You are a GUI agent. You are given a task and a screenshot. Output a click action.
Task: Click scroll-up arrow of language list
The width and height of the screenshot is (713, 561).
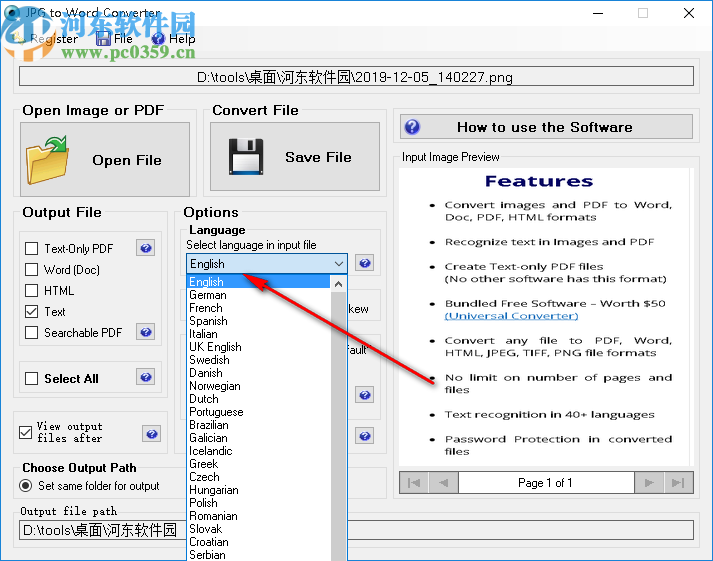point(338,284)
